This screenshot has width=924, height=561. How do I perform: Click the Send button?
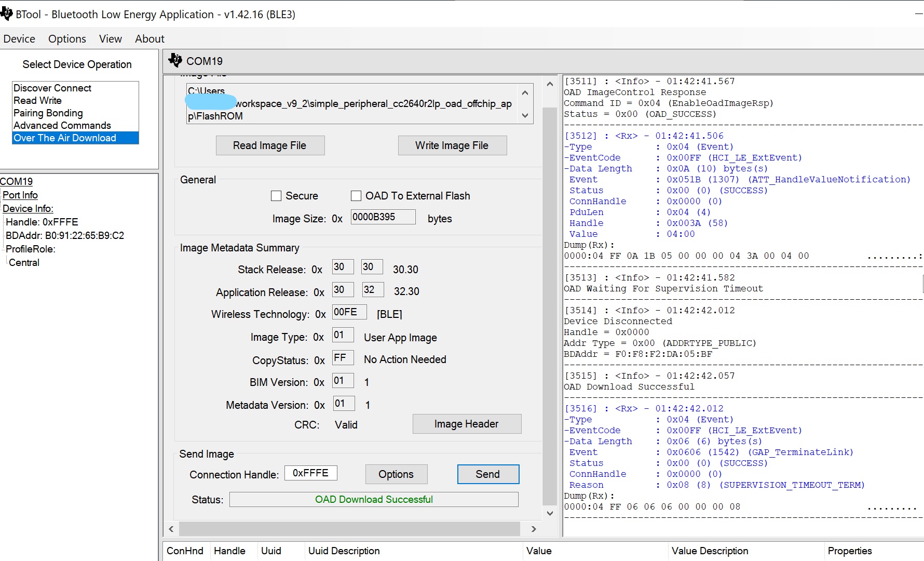pos(487,474)
